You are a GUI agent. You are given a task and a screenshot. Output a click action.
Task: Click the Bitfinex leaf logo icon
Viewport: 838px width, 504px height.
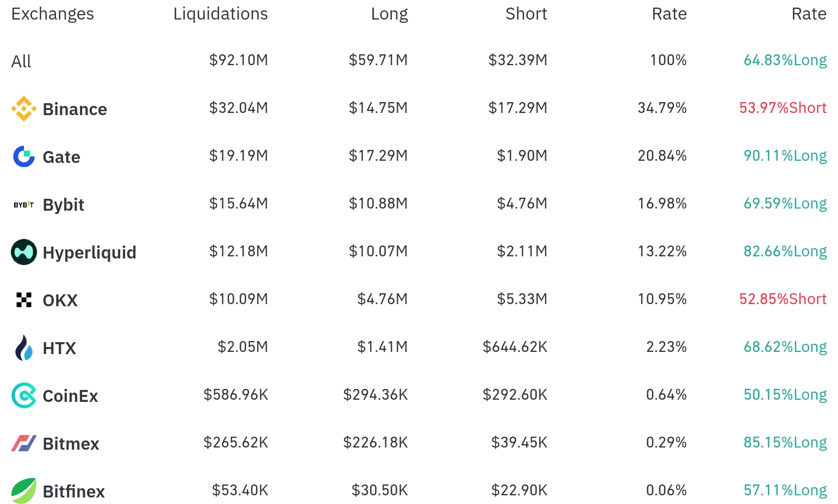[x=24, y=491]
